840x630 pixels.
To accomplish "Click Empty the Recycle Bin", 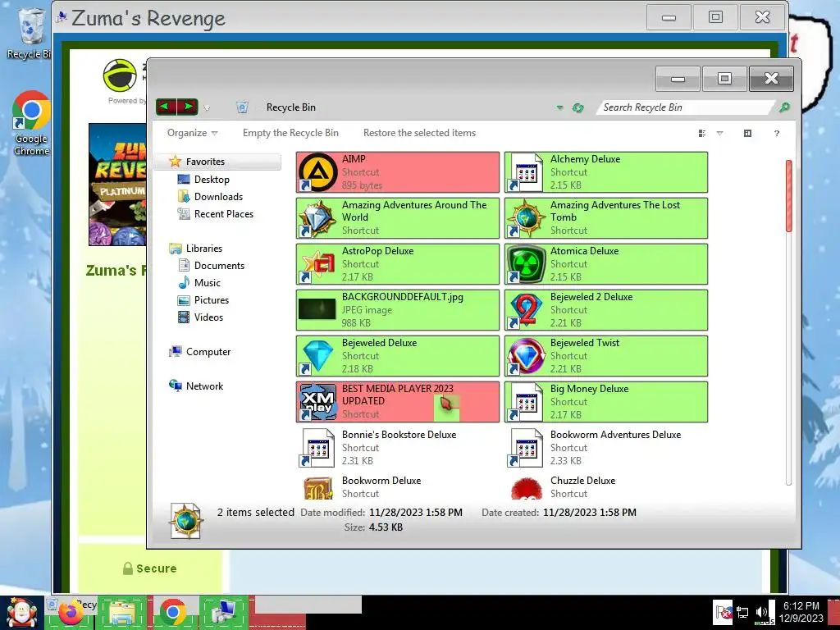I will click(x=290, y=133).
